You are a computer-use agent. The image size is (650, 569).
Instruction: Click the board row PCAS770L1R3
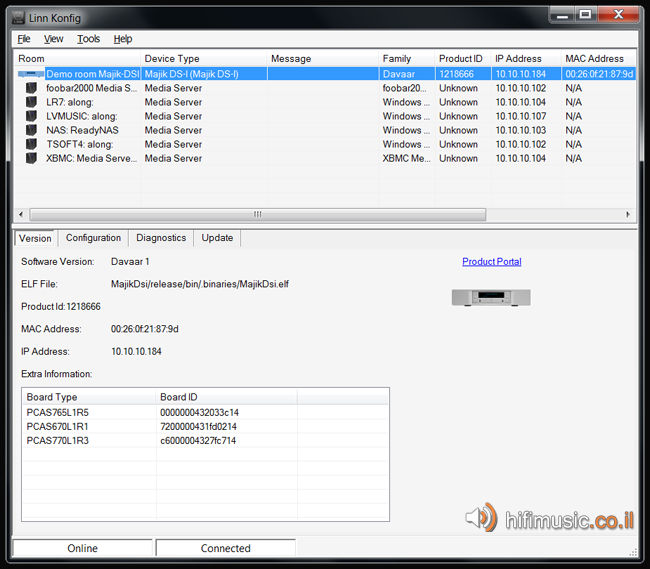pyautogui.click(x=205, y=441)
